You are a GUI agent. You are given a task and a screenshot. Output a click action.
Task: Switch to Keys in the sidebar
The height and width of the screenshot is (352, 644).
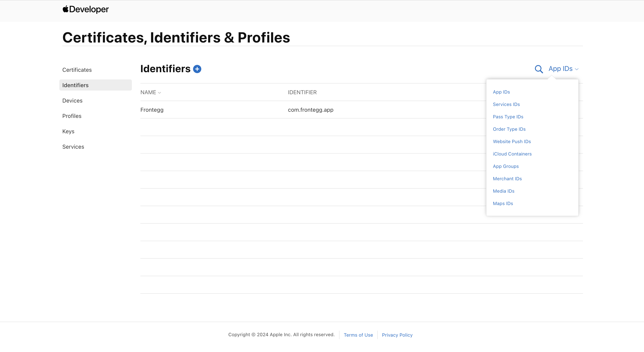coord(68,131)
